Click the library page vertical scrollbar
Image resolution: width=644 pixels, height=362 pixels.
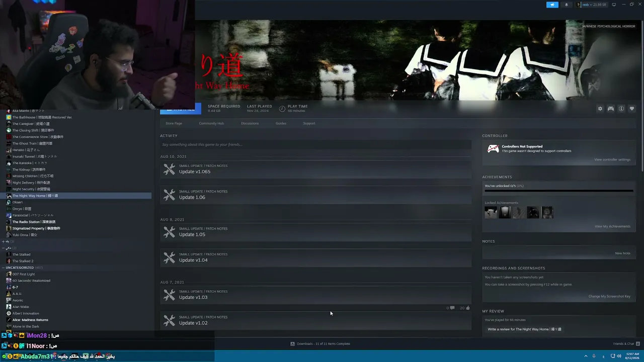click(642, 96)
